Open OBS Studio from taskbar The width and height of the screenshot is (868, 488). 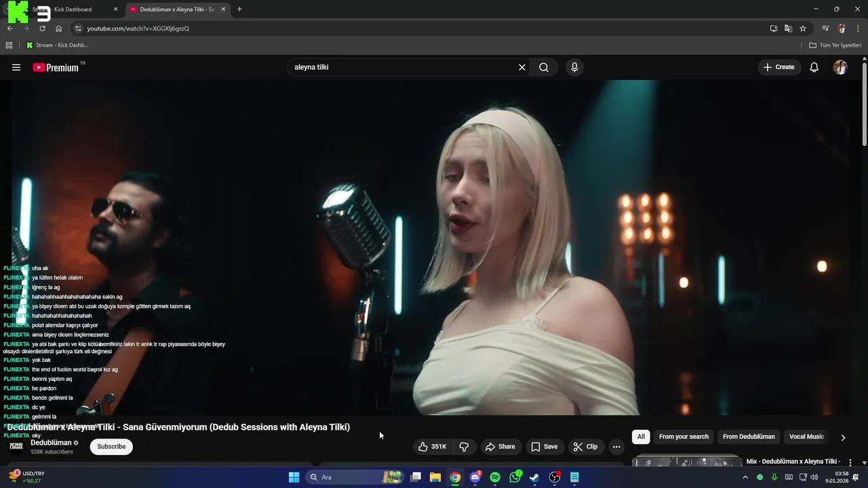pos(555,477)
